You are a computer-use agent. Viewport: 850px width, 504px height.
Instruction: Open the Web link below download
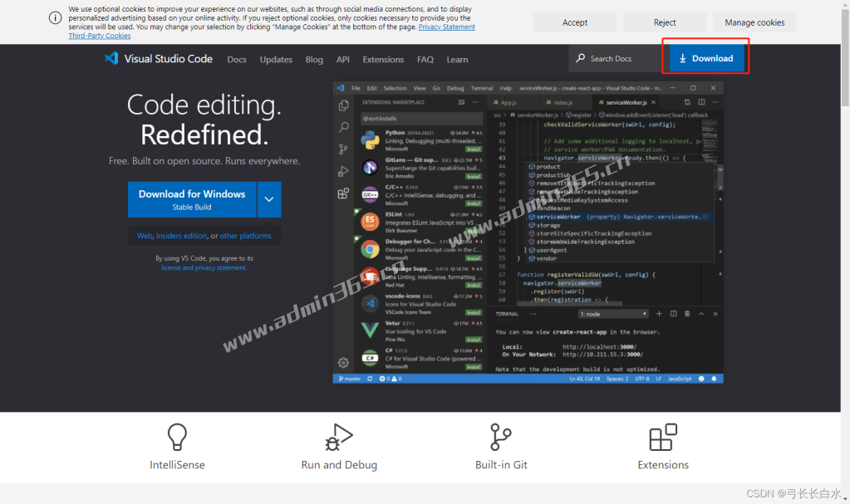point(145,236)
